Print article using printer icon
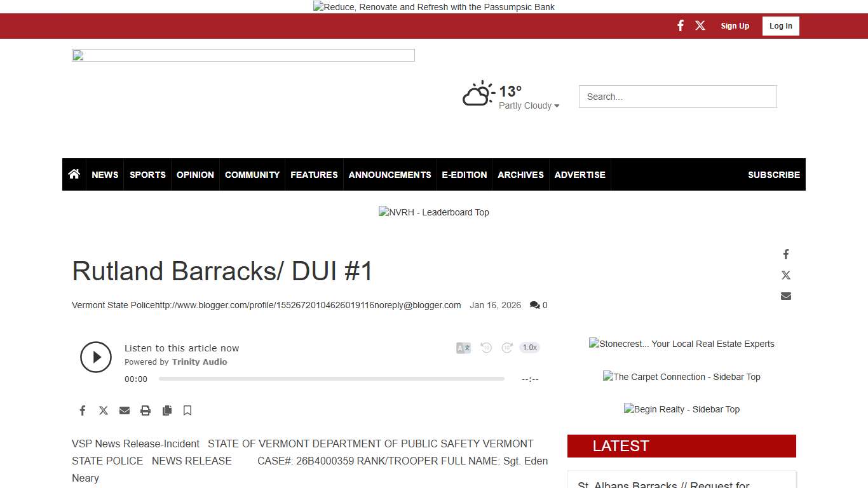Viewport: 868px width, 488px height. [146, 410]
